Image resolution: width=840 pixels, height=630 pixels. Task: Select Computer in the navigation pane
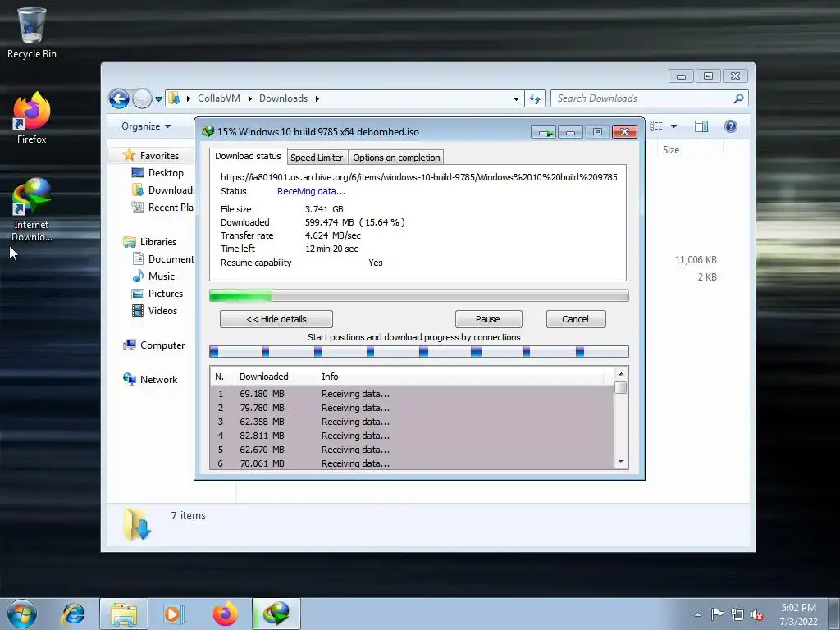[162, 345]
